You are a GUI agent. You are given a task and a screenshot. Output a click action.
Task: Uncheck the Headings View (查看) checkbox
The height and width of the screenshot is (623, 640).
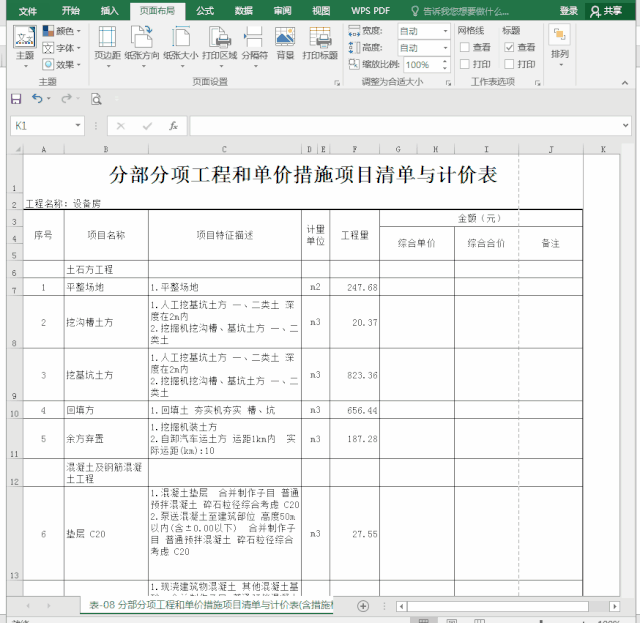coord(509,47)
